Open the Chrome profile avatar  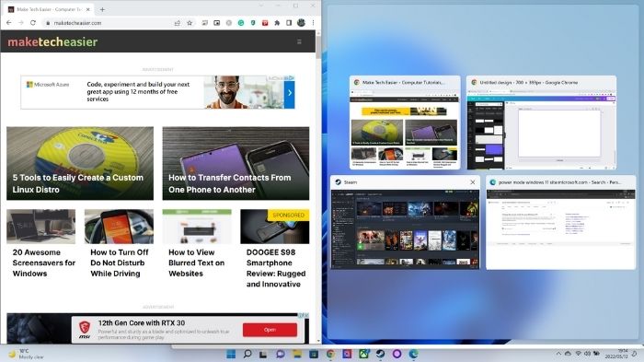click(301, 23)
